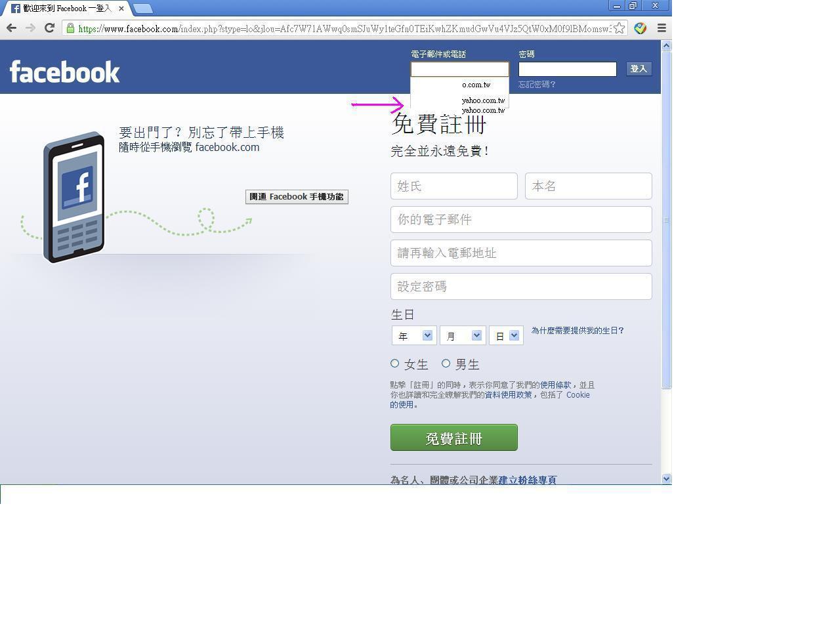The image size is (840, 630).
Task: Minimize the browser window
Action: (616, 6)
